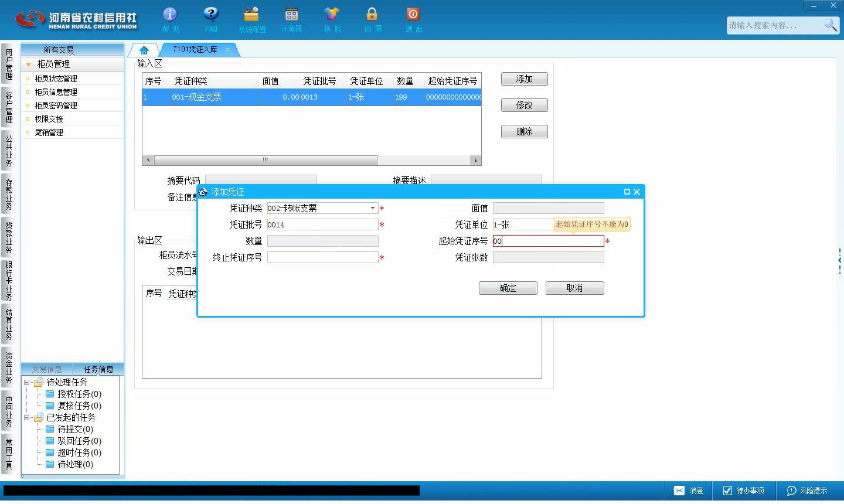Open 授权任务(0) task folder
Screen dimensions: 844x504
click(73, 394)
